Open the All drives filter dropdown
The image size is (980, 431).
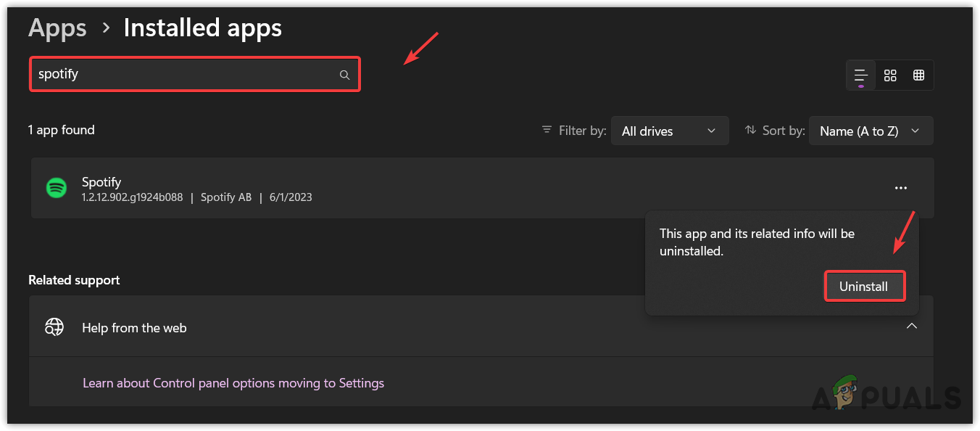pyautogui.click(x=668, y=131)
